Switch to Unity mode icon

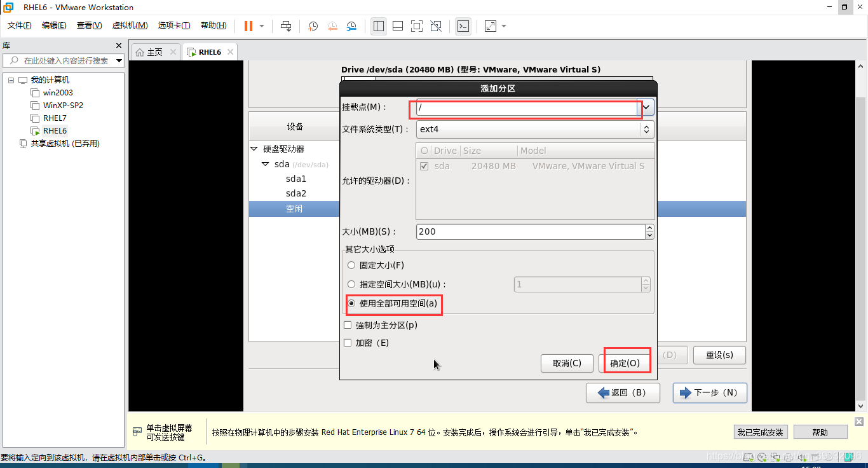pos(436,26)
